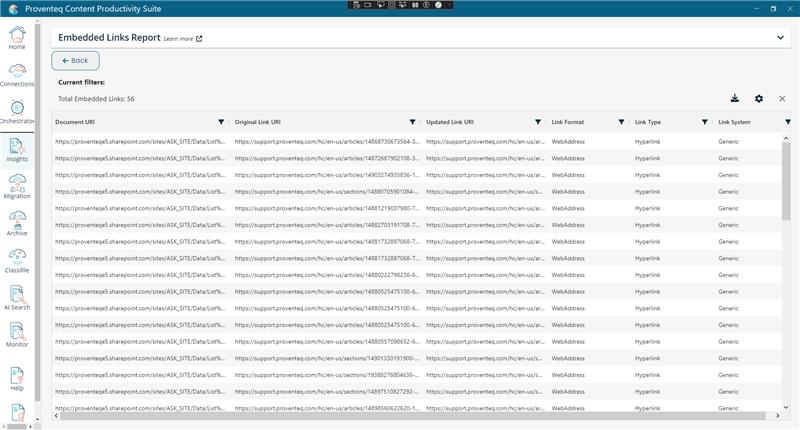This screenshot has width=800, height=430.
Task: Select the Insights sidebar icon
Action: point(17,150)
